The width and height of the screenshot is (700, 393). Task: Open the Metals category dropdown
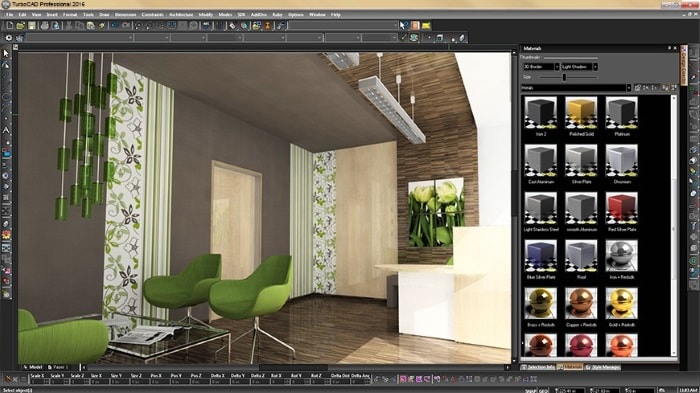coord(576,88)
